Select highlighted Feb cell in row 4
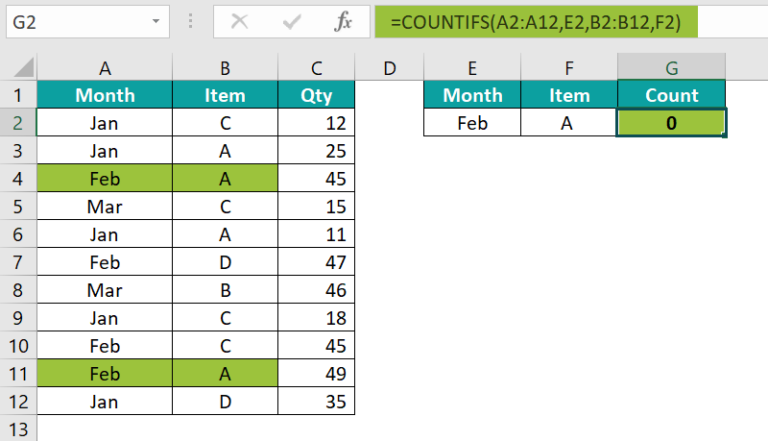Screen dimensions: 768x441 coord(105,178)
